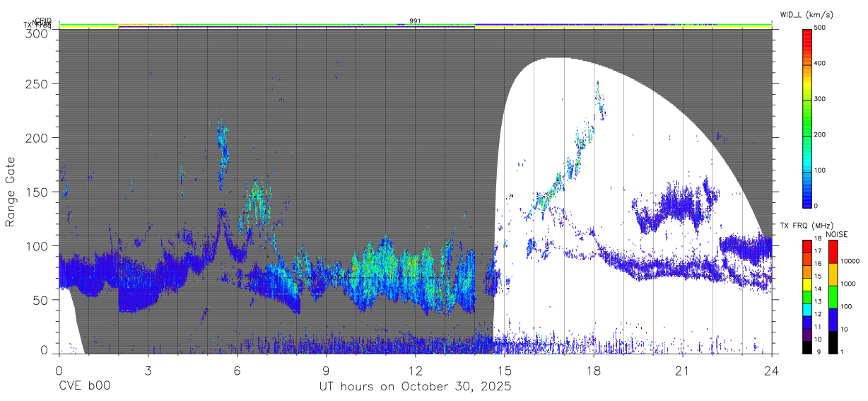Screen dimensions: 868x401
Task: Click 'UT hours on October 30, 2025' label
Action: coord(416,387)
